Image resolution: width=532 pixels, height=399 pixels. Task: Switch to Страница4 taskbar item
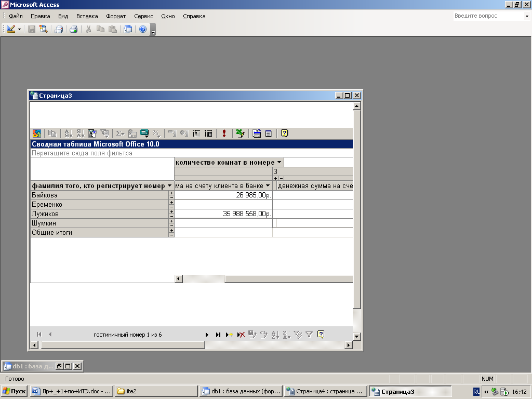(x=326, y=391)
